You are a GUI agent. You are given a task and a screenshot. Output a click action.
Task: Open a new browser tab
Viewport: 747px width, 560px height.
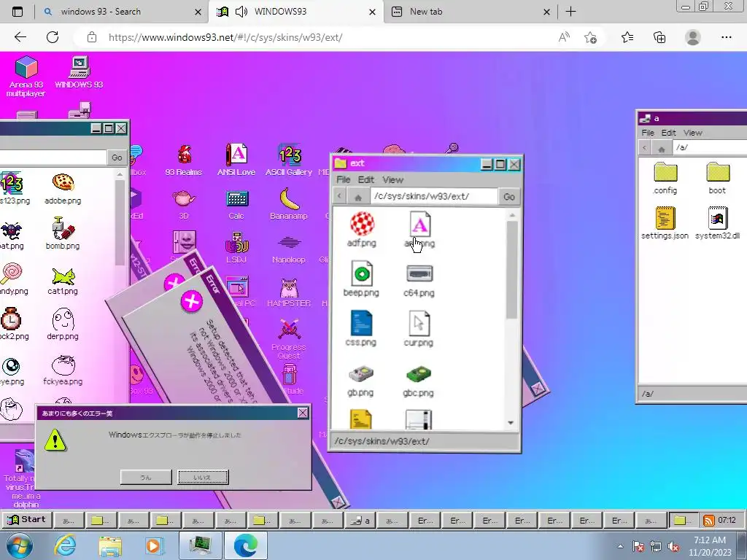[570, 12]
